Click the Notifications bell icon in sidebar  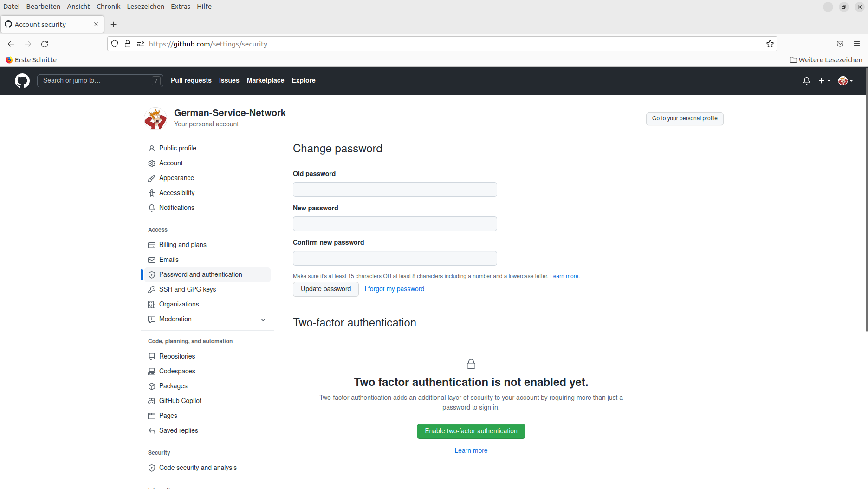(x=152, y=208)
